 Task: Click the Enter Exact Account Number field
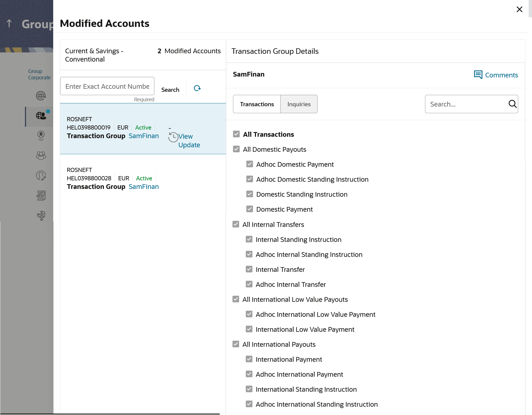[x=107, y=86]
